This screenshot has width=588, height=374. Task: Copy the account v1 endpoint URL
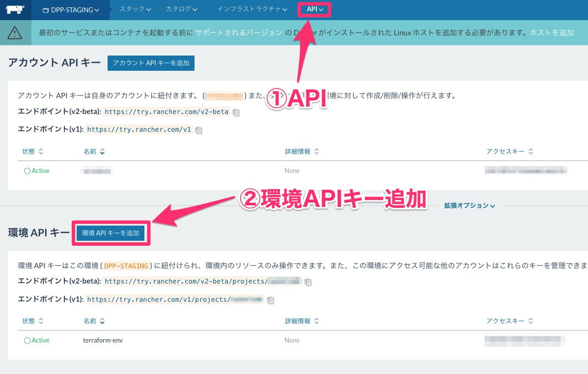pyautogui.click(x=198, y=130)
